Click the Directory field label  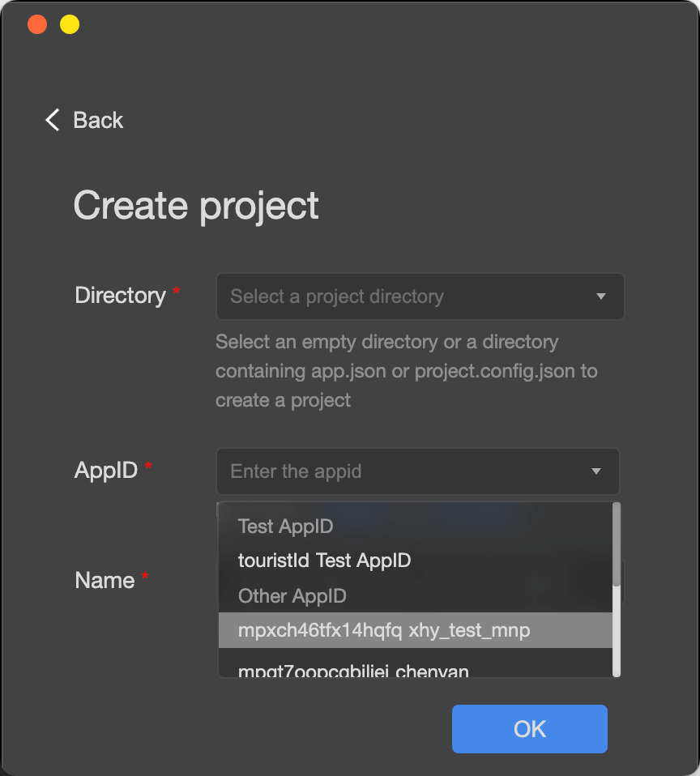(x=120, y=296)
